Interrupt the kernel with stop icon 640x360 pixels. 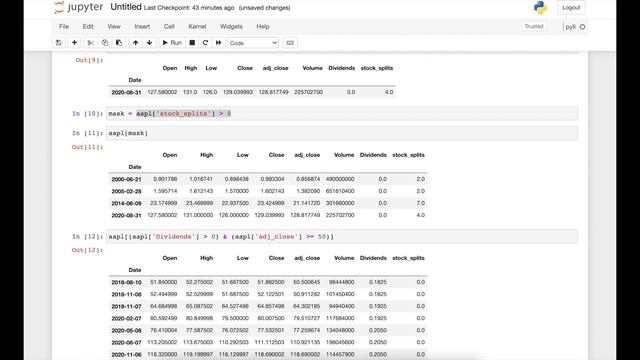(192, 42)
